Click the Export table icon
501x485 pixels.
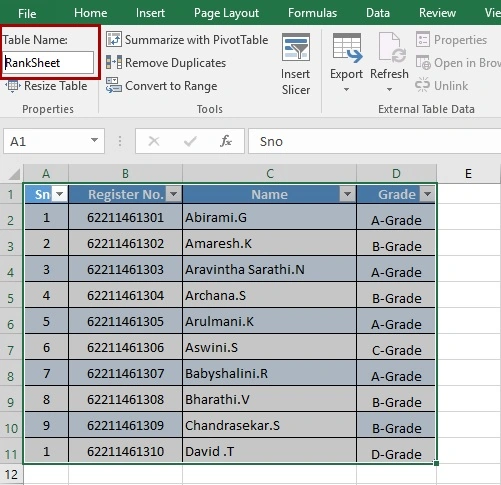pos(347,48)
